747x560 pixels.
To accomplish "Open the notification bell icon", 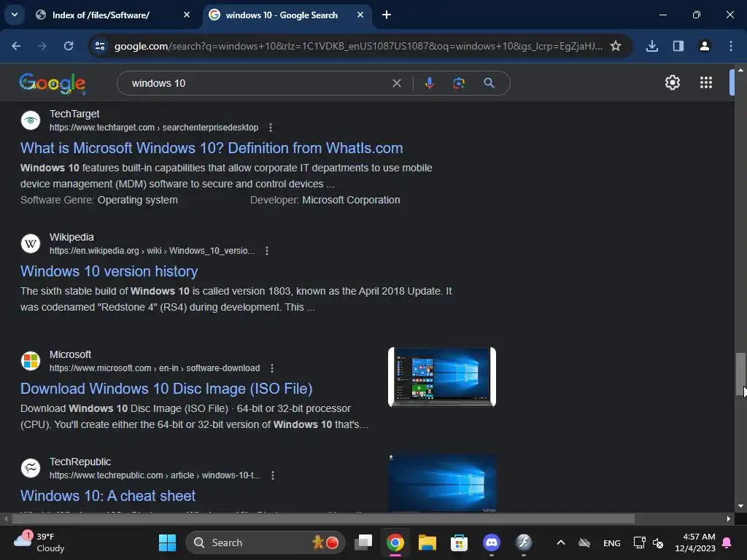I will pyautogui.click(x=727, y=542).
